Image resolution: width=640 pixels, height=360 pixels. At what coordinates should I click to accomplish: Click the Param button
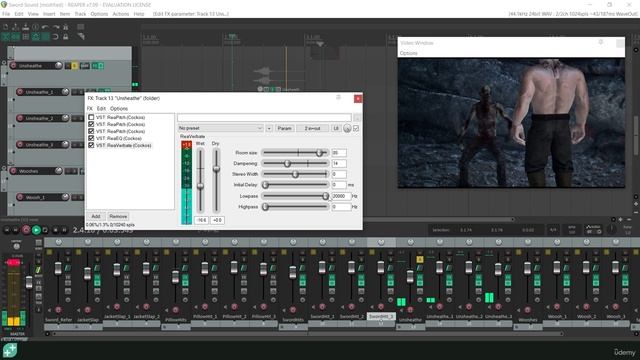pyautogui.click(x=284, y=128)
